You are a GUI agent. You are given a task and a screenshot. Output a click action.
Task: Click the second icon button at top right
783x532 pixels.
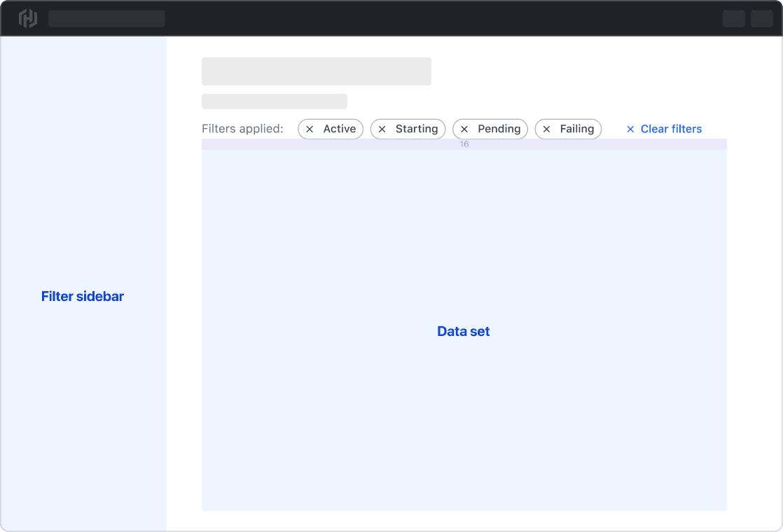click(762, 18)
